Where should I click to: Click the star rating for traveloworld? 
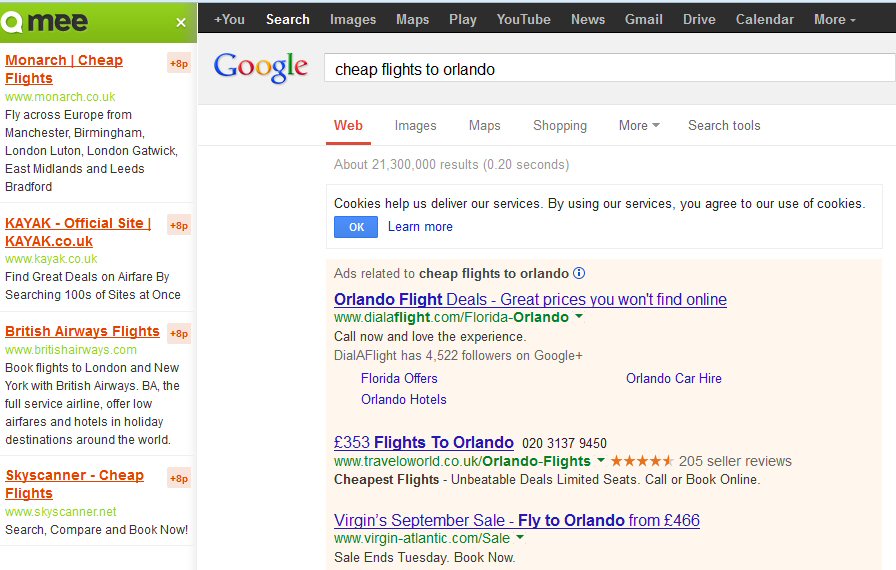(642, 460)
